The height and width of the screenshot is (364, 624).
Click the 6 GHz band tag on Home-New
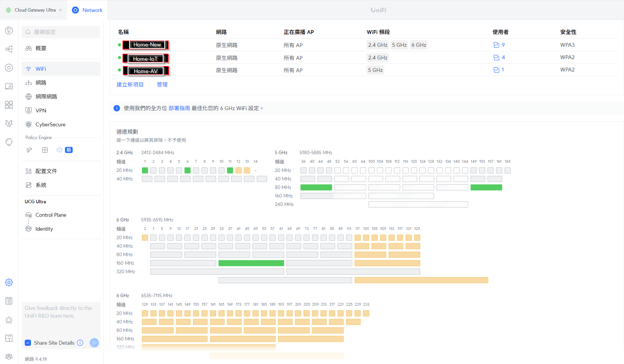coord(419,45)
